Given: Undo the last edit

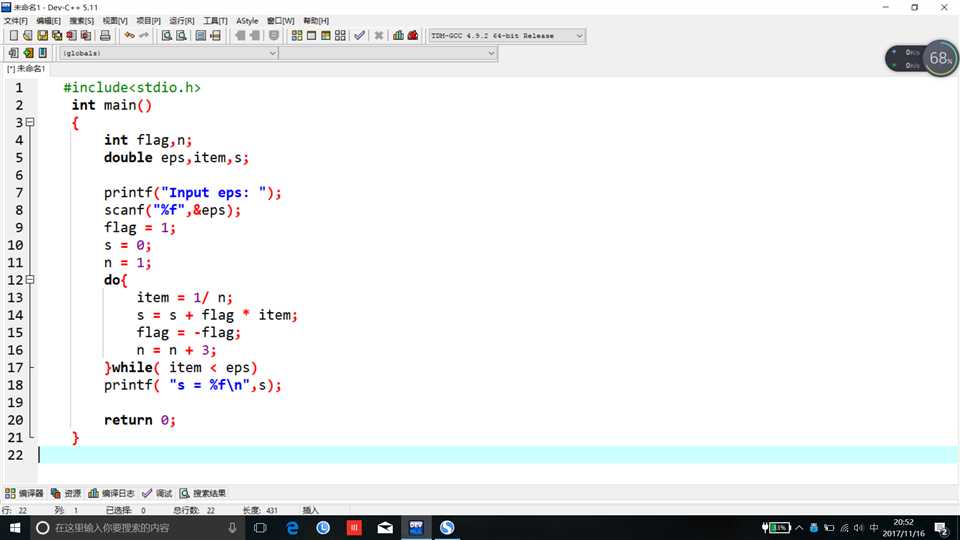Looking at the screenshot, I should 129,36.
